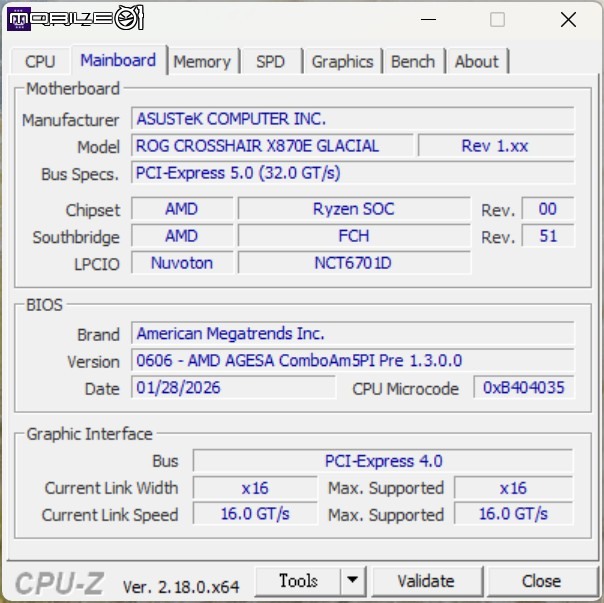This screenshot has width=604, height=603.
Task: Open the About tab
Action: 477,62
